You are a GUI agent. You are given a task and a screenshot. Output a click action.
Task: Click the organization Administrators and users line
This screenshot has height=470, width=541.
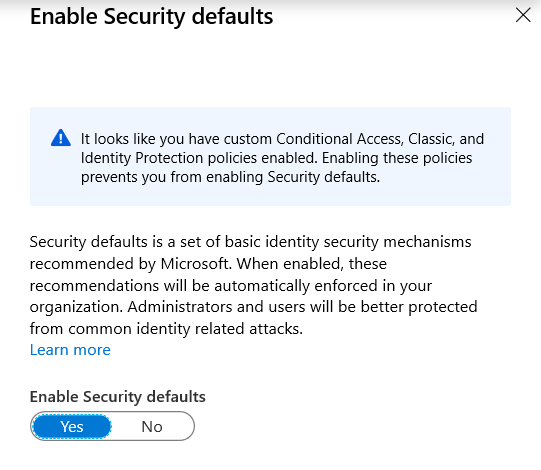(x=254, y=307)
